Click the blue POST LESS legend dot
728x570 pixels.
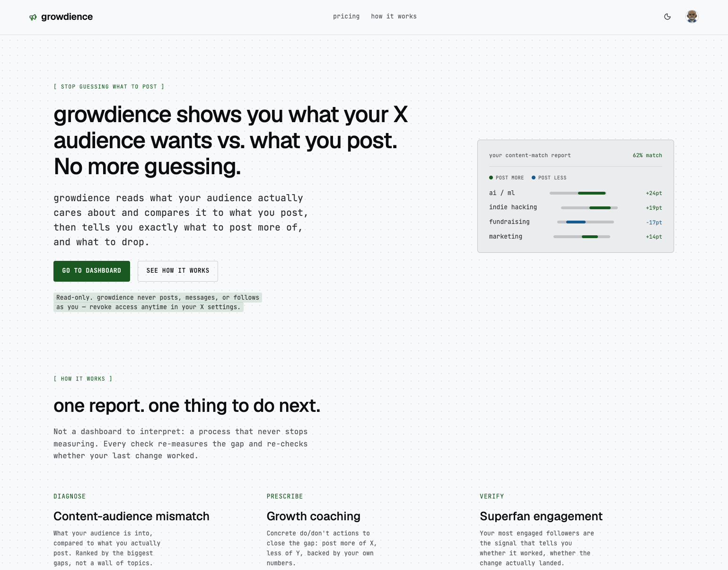[534, 178]
